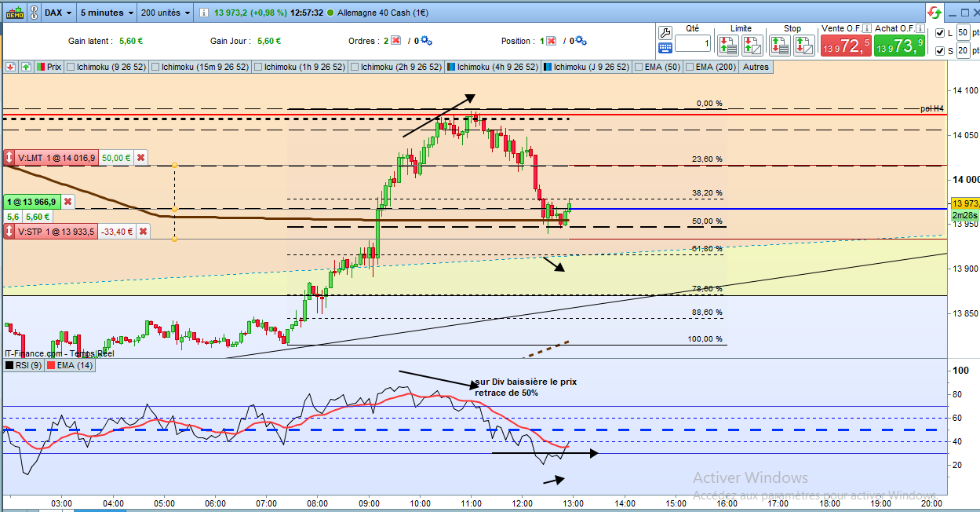Select the Prix indicator tab
980x512 pixels.
[49, 67]
